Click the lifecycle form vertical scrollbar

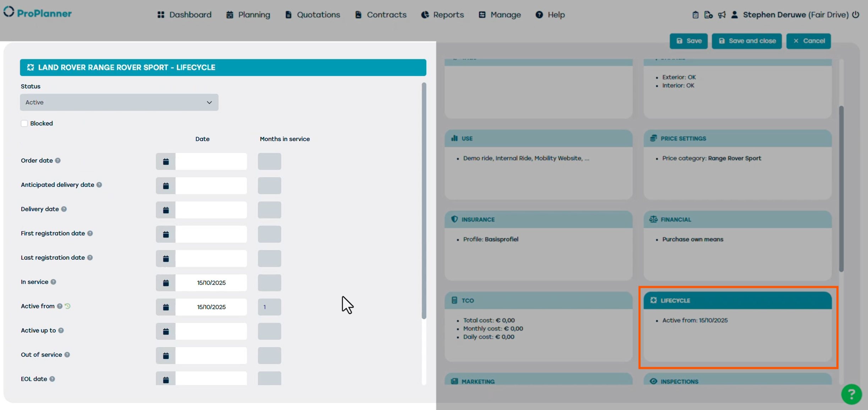pos(424,200)
